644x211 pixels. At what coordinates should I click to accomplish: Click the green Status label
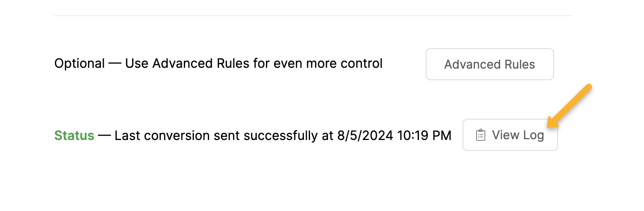click(74, 136)
